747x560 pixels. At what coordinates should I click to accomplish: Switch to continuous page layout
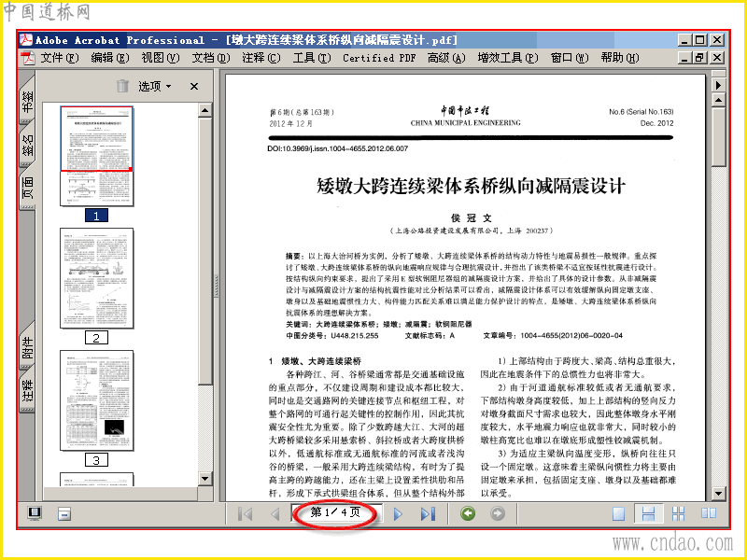tap(648, 514)
